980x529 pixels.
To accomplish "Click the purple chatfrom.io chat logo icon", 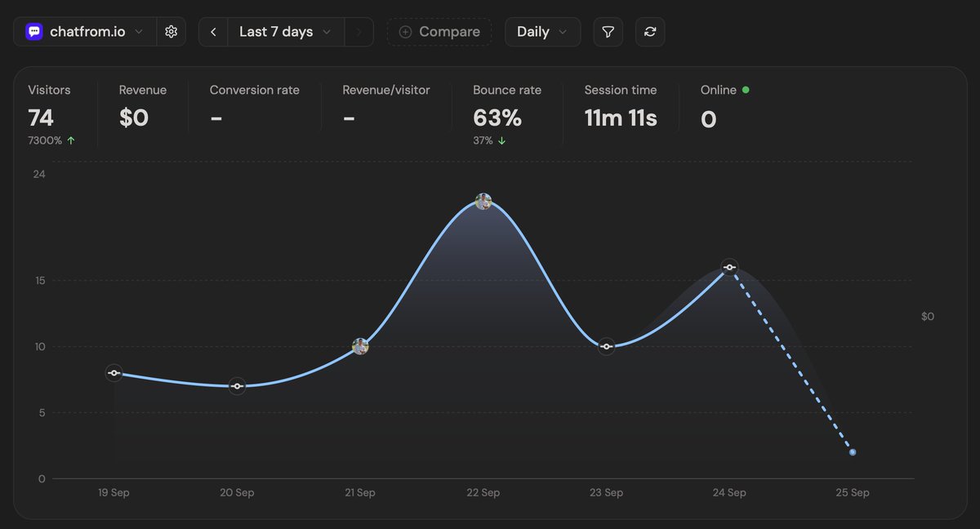I will (x=33, y=32).
